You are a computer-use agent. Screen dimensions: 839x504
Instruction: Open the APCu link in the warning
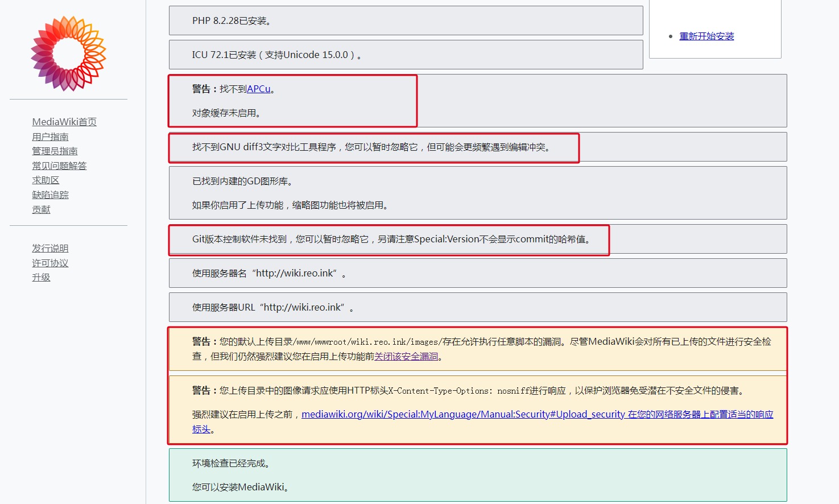[259, 89]
